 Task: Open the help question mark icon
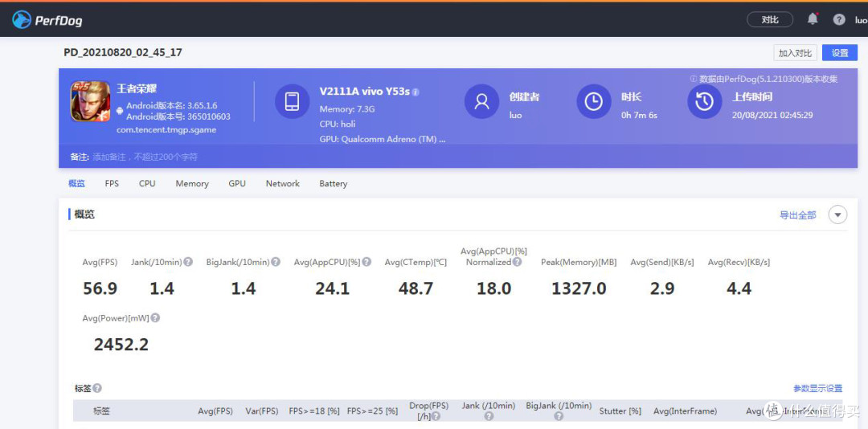(x=839, y=19)
